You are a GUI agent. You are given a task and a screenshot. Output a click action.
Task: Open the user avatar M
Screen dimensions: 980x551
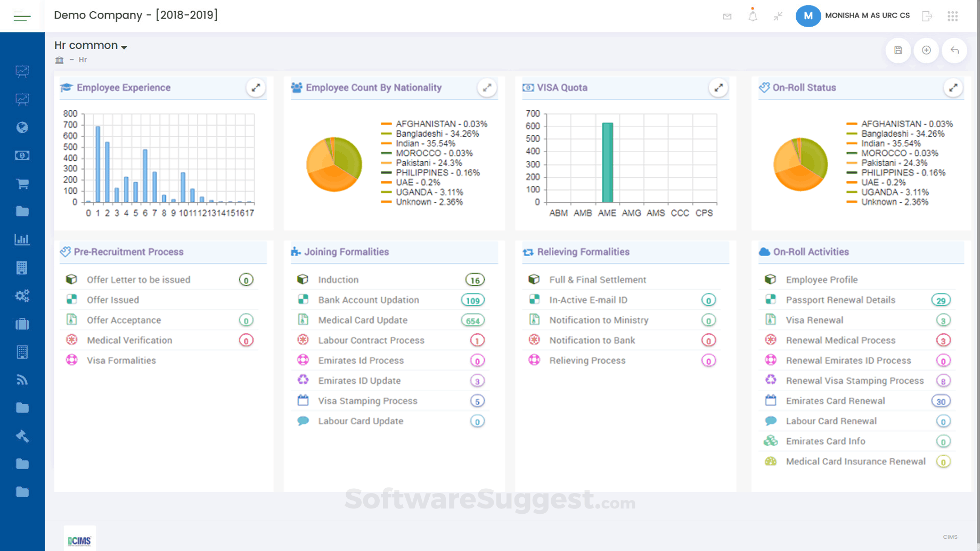(x=808, y=16)
